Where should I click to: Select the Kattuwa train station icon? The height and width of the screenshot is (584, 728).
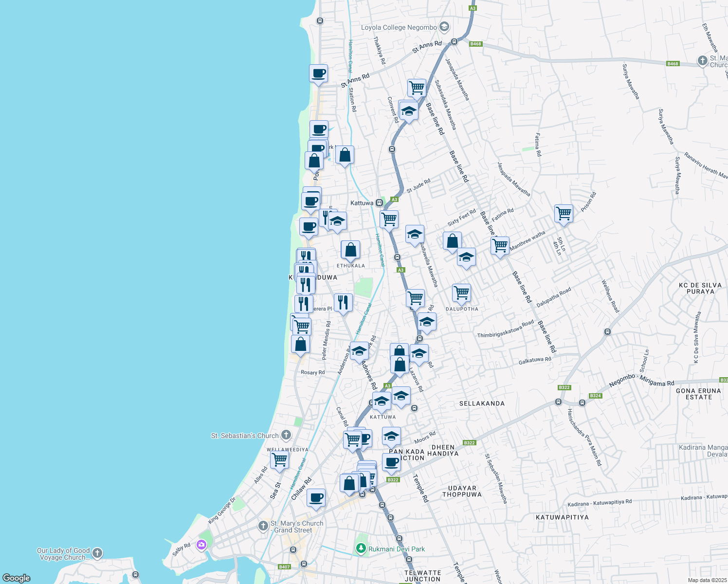pyautogui.click(x=380, y=202)
